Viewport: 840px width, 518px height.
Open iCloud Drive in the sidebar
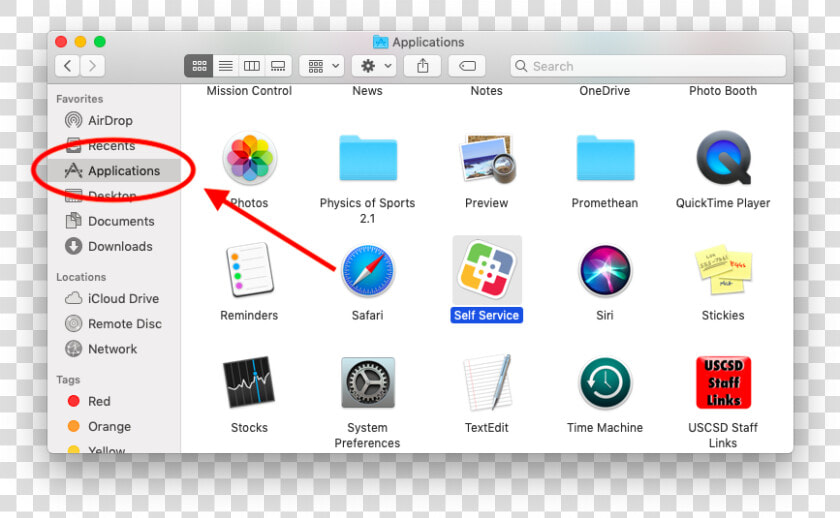(x=114, y=298)
